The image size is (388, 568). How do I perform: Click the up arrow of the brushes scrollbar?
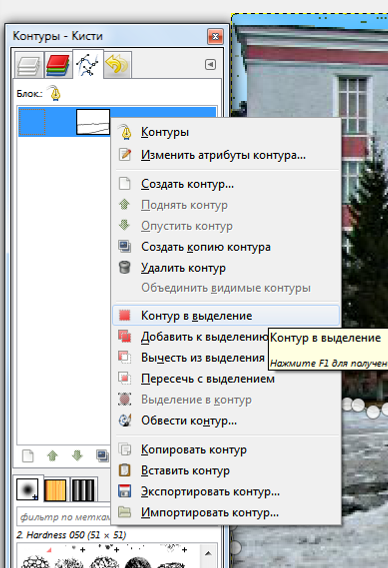pyautogui.click(x=208, y=554)
